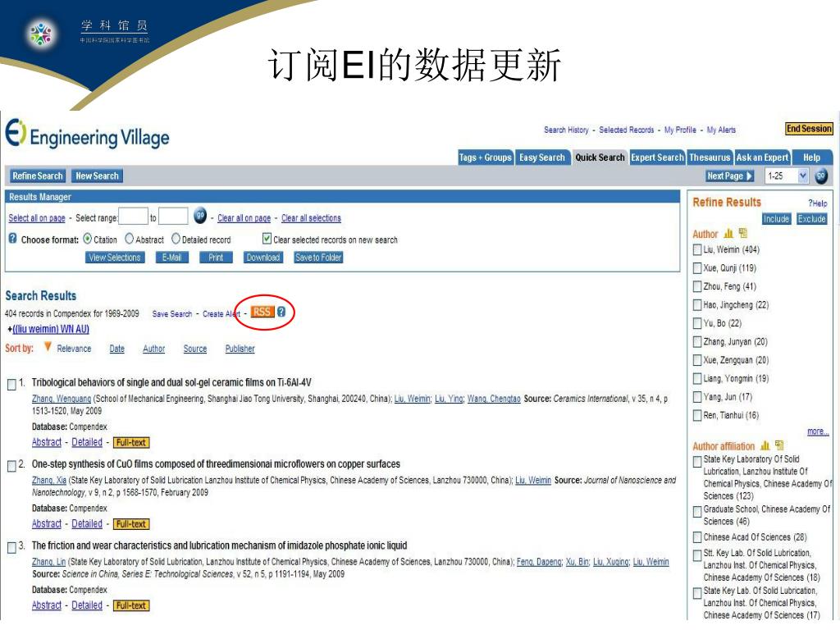Check Graduate School, Chinese Academy affiliation filter
Image resolution: width=840 pixels, height=630 pixels.
tap(697, 512)
